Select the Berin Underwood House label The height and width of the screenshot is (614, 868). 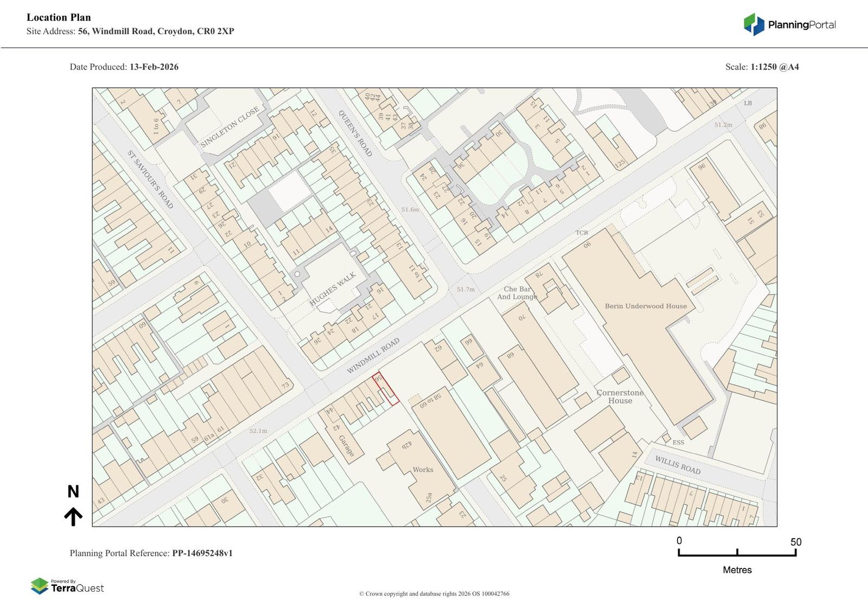pyautogui.click(x=646, y=306)
